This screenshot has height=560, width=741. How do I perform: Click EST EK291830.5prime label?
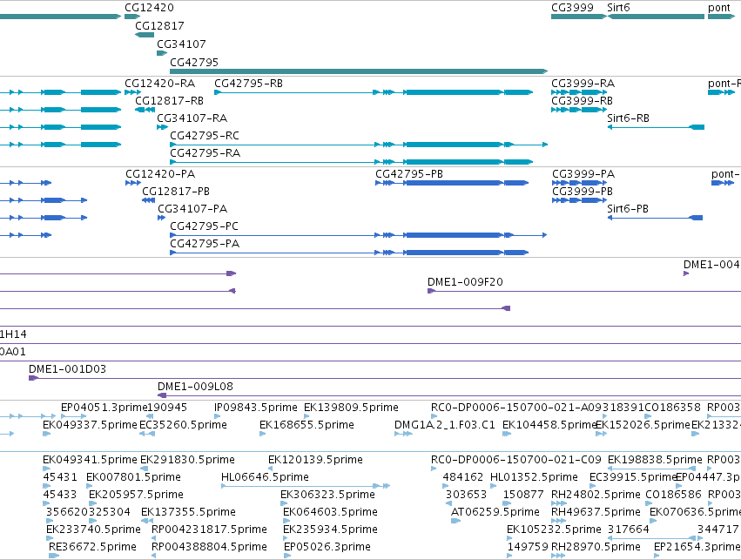(x=187, y=460)
